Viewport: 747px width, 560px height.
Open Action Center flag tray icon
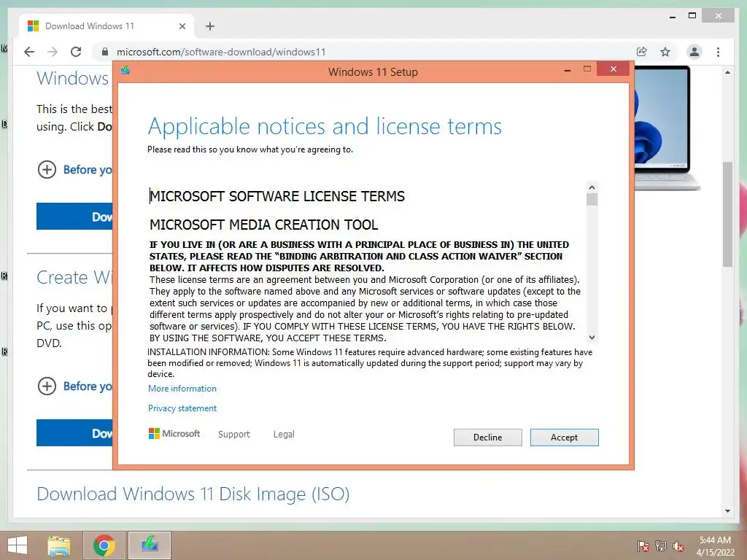(643, 546)
